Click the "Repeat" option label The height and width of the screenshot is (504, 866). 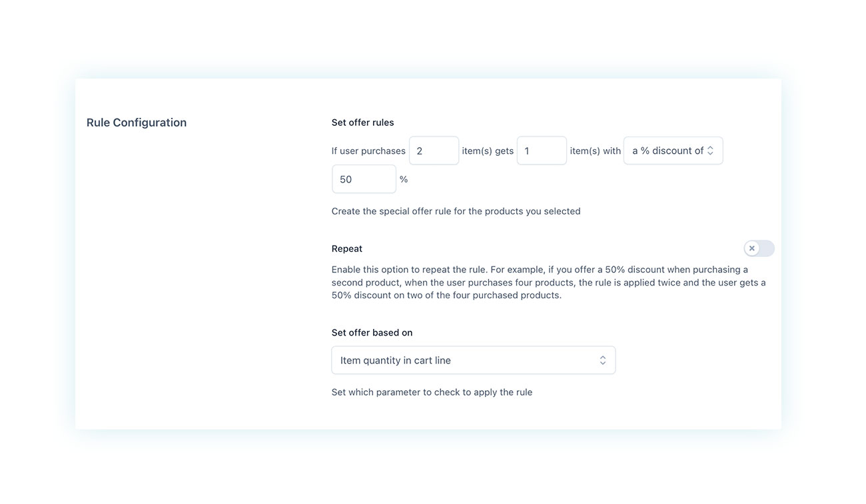[347, 249]
